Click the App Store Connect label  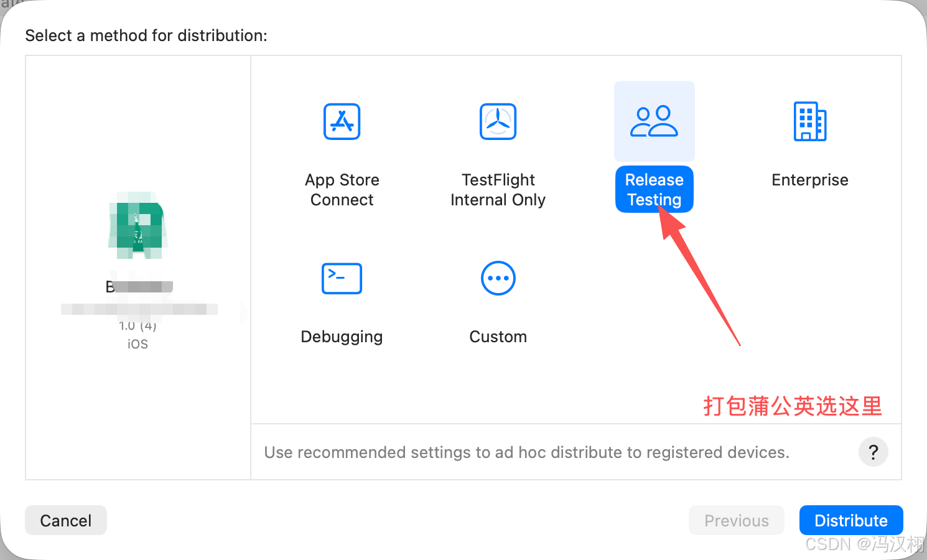342,190
